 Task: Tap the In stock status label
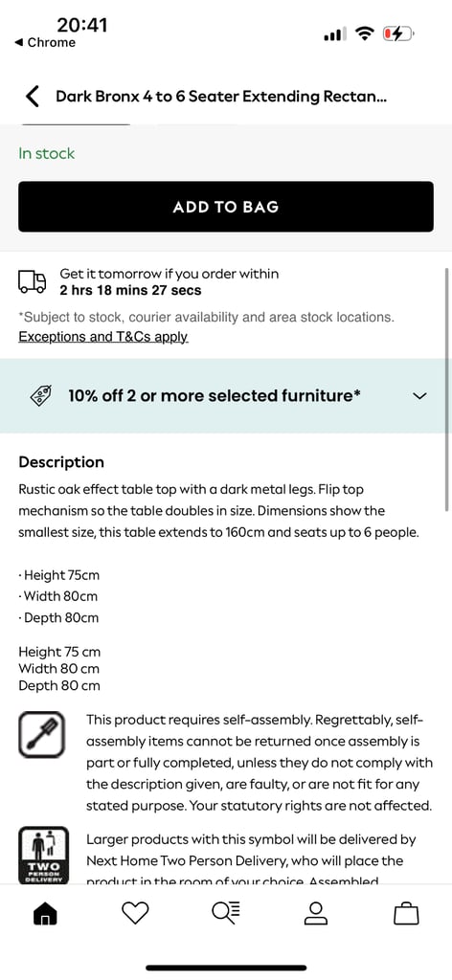[x=46, y=154]
